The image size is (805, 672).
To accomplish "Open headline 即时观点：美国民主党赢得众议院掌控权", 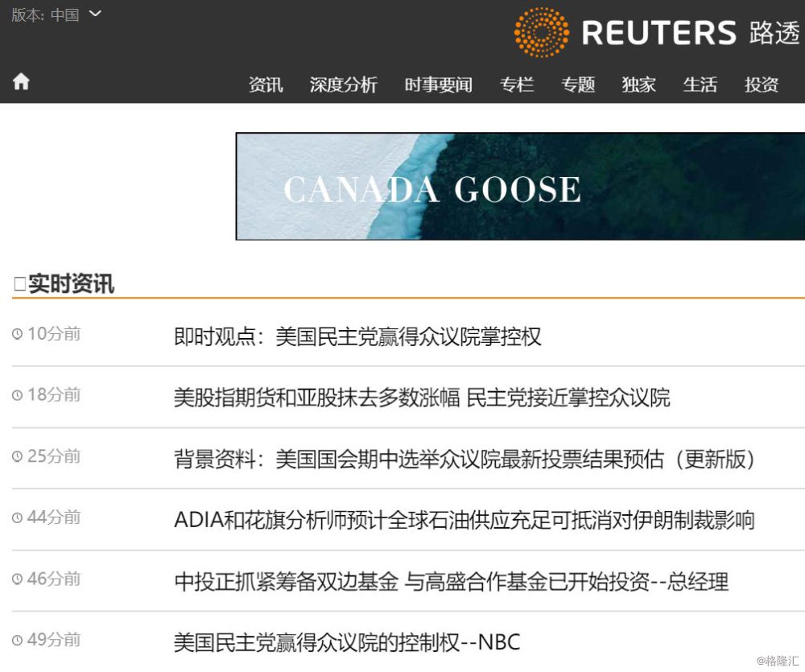I will 357,336.
